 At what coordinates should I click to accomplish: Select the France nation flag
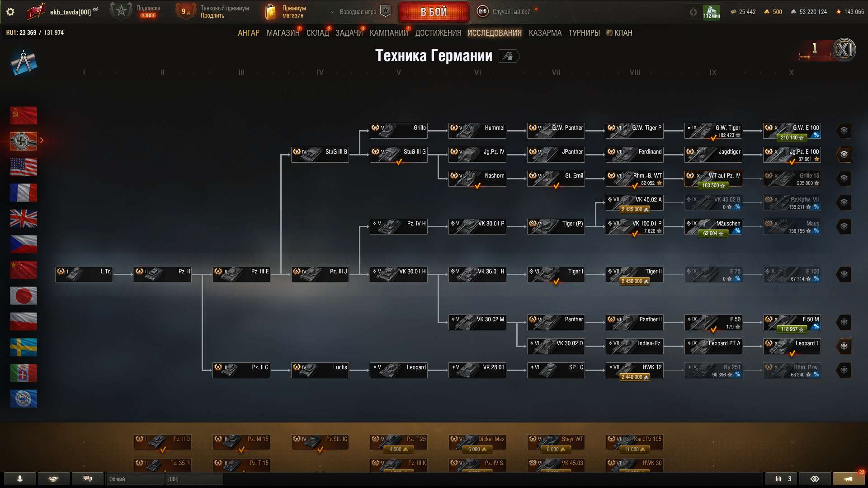pyautogui.click(x=24, y=193)
